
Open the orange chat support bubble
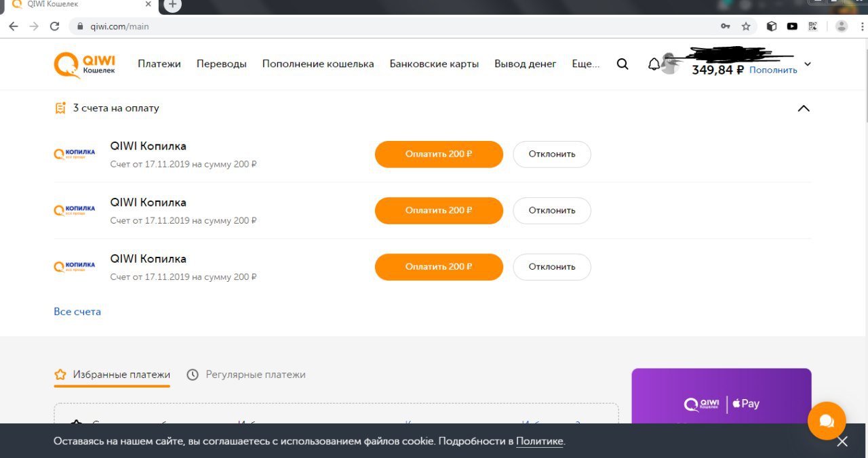click(827, 421)
